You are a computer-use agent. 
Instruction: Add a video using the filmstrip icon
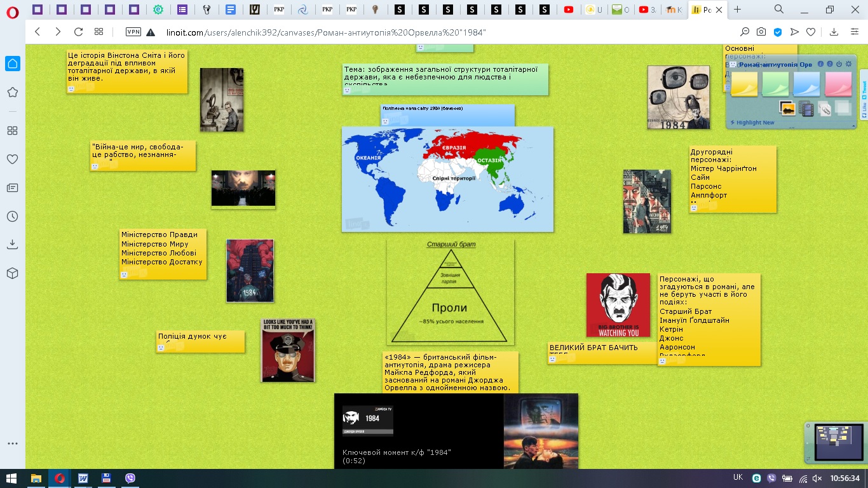point(806,109)
